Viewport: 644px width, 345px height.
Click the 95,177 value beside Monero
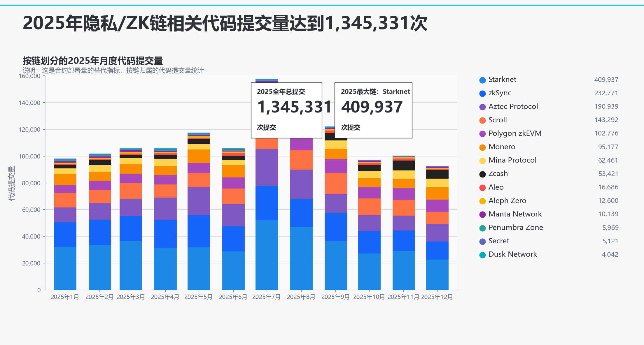pyautogui.click(x=608, y=147)
